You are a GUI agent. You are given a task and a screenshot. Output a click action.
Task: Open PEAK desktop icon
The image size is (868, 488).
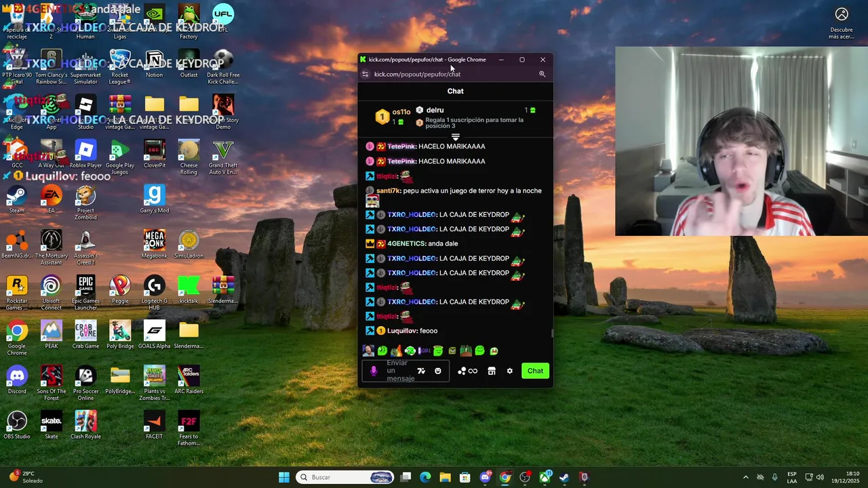52,335
